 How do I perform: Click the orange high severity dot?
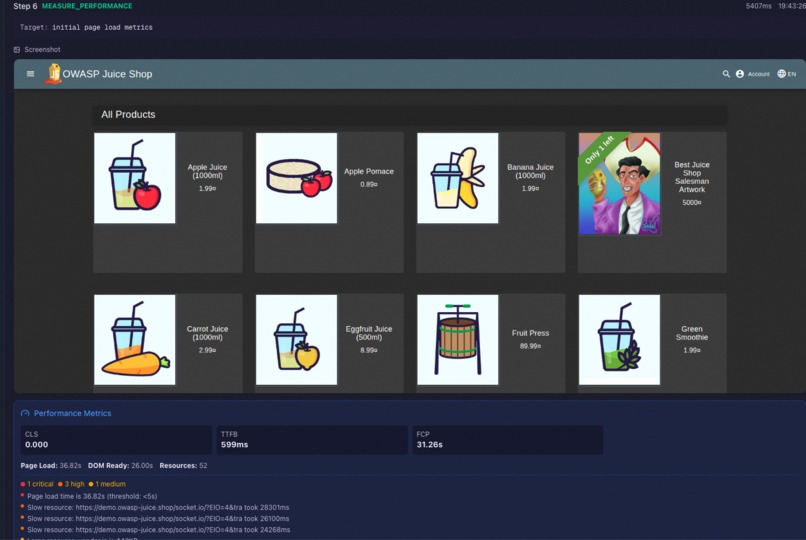(x=60, y=484)
